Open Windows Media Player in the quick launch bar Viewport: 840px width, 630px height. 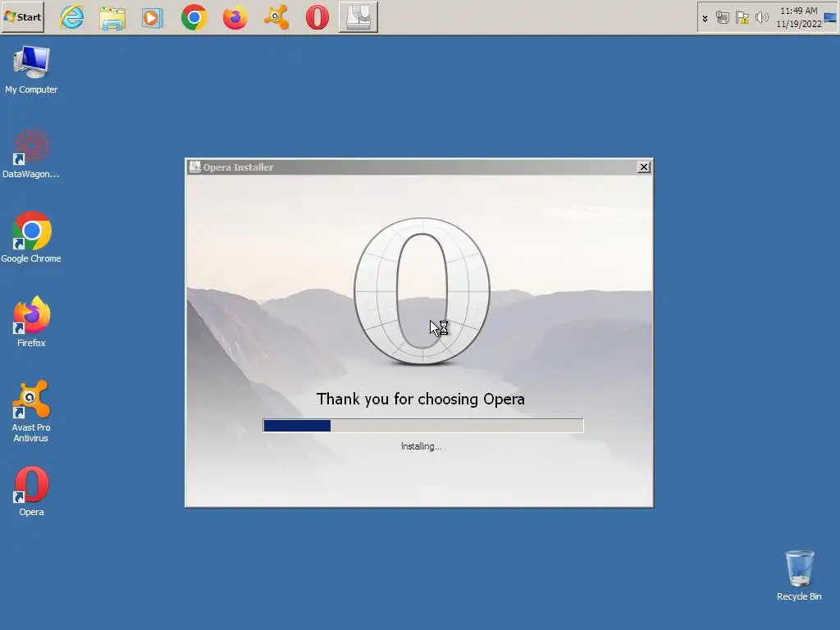pyautogui.click(x=153, y=18)
